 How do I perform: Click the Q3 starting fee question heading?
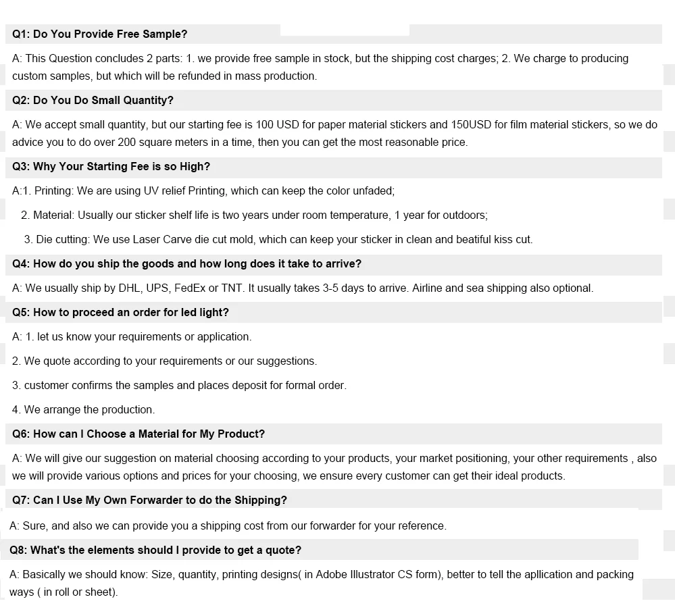click(111, 167)
